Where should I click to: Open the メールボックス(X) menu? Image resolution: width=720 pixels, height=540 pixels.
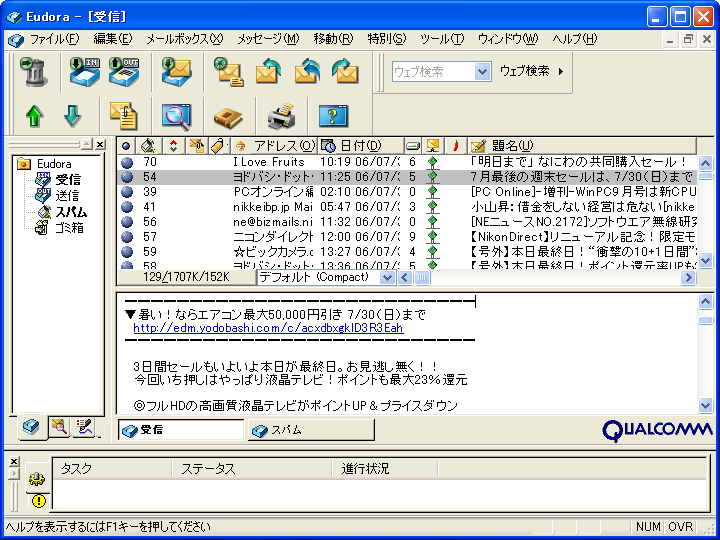point(184,39)
